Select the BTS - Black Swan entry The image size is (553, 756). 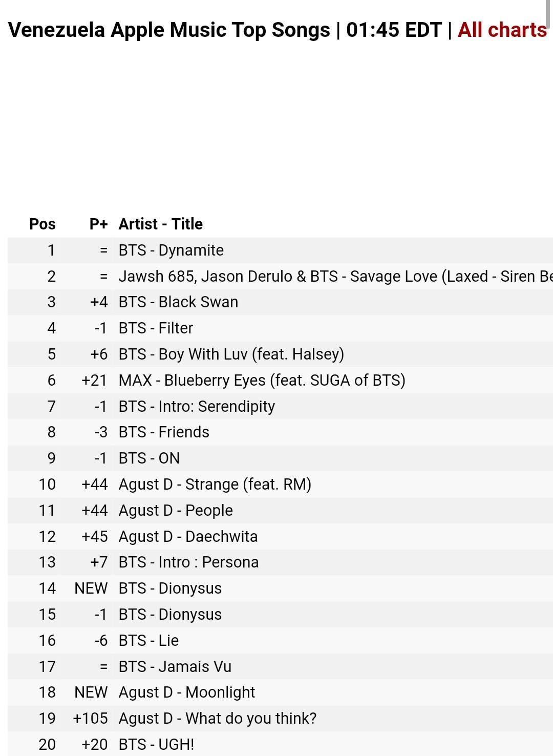coord(280,302)
